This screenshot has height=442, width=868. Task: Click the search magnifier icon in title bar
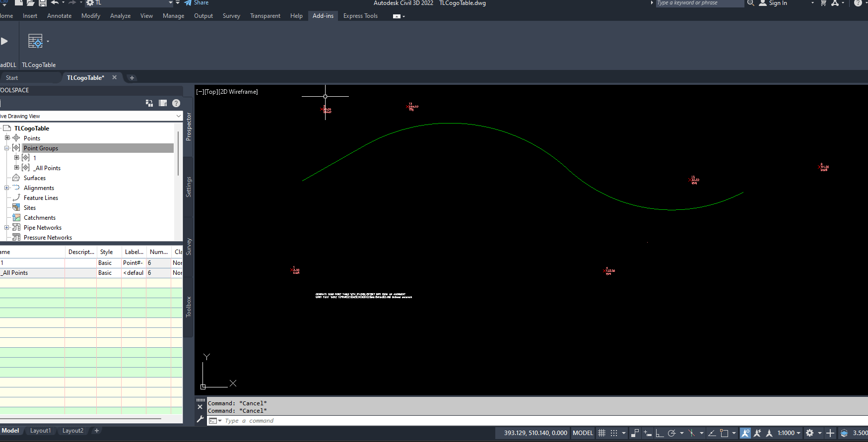point(751,3)
